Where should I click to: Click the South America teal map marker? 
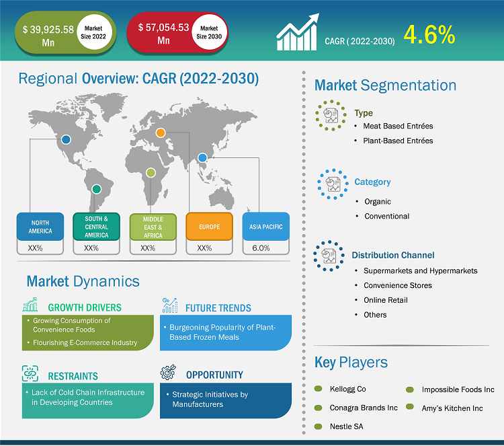click(x=96, y=189)
